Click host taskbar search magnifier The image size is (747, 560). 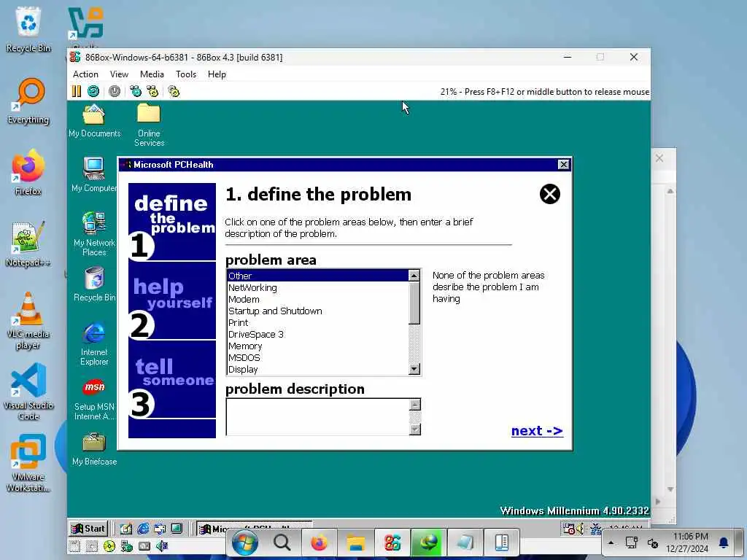point(282,542)
